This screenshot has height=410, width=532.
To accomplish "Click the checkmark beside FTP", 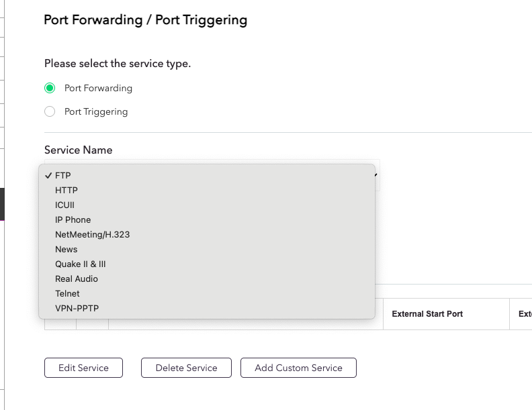I will coord(48,176).
